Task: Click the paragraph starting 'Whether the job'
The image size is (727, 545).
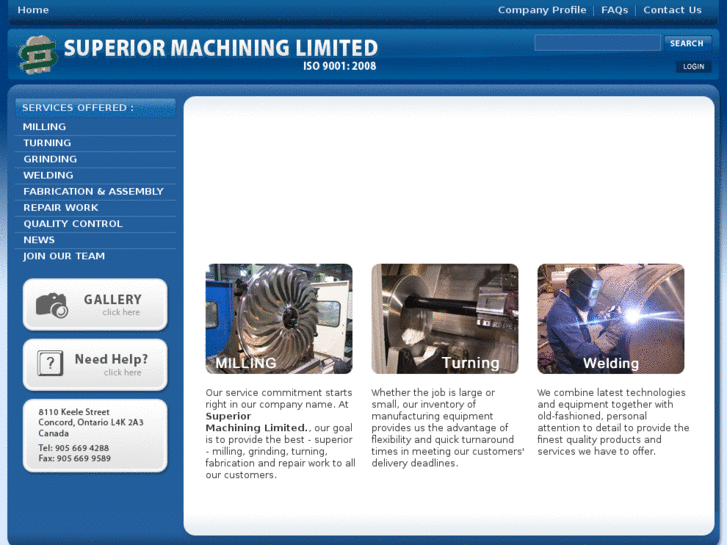Action: [x=447, y=428]
